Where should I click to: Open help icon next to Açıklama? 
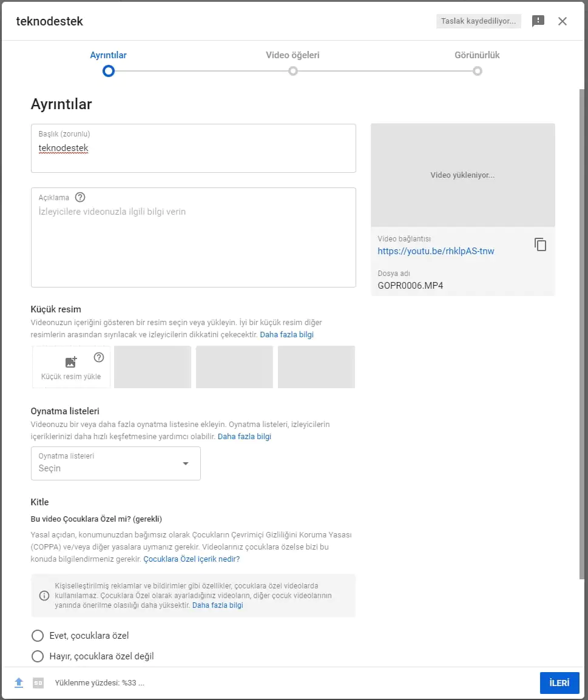tap(80, 197)
